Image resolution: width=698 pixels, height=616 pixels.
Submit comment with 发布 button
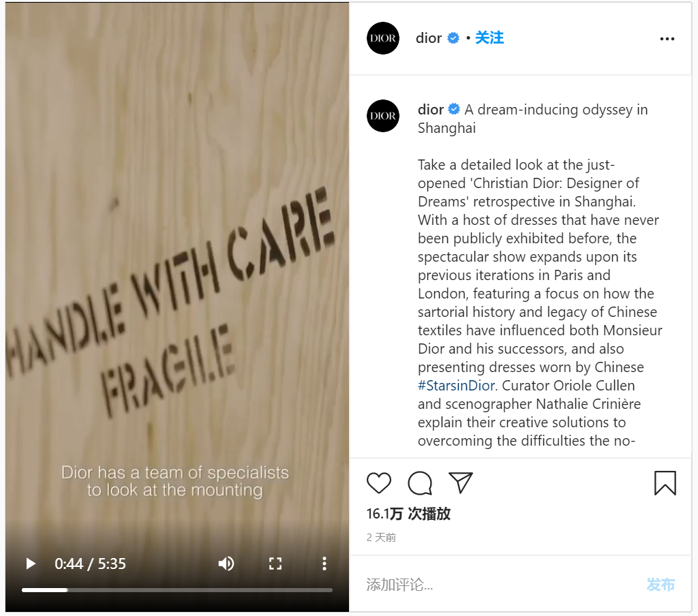click(x=661, y=585)
